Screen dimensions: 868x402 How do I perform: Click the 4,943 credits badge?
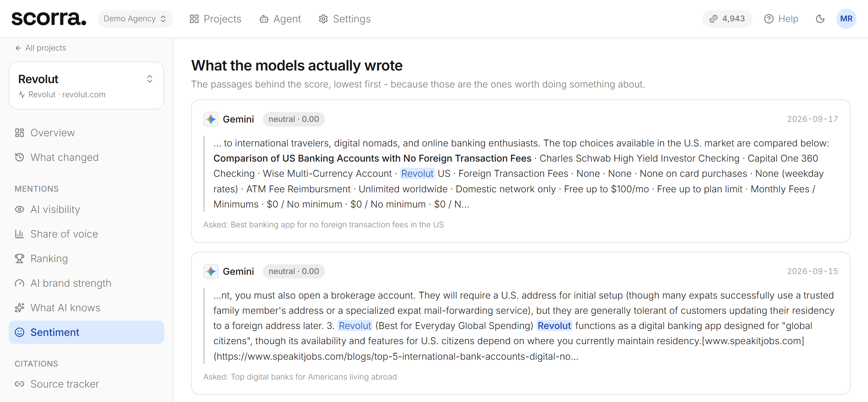tap(727, 19)
